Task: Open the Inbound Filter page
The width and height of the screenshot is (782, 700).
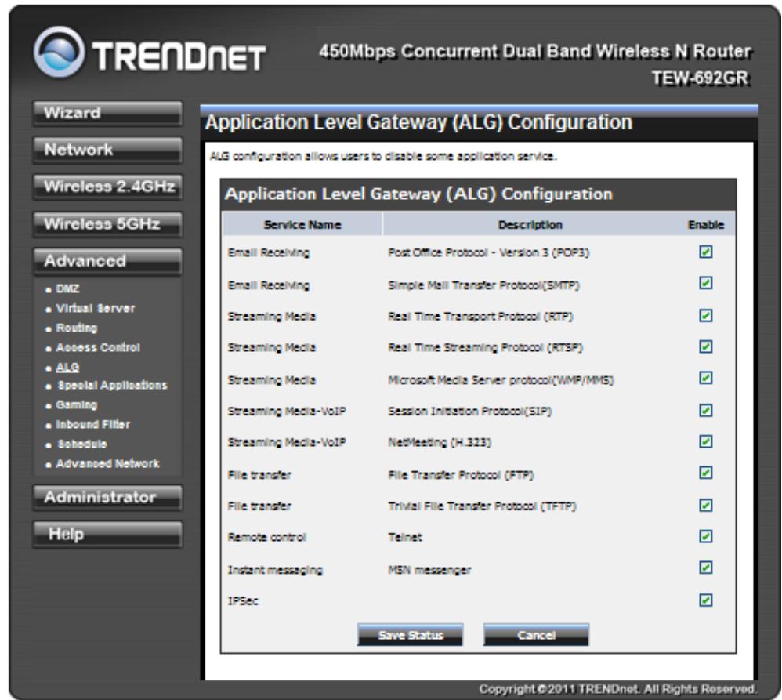Action: 92,424
